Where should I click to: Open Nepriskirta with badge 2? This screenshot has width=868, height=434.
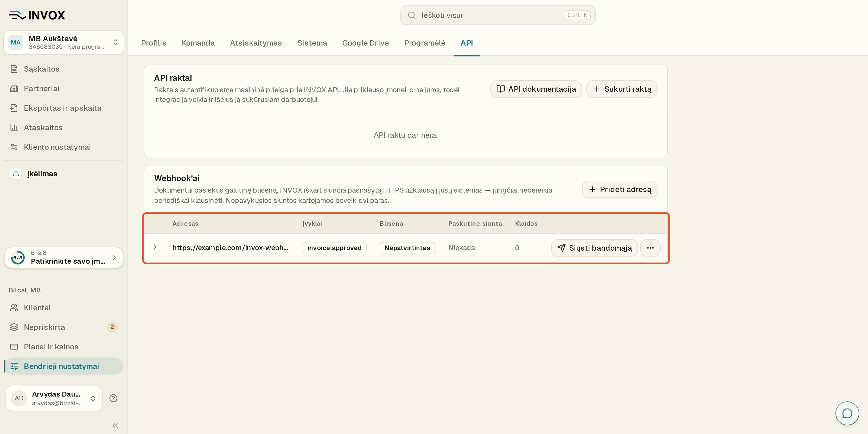coord(64,327)
